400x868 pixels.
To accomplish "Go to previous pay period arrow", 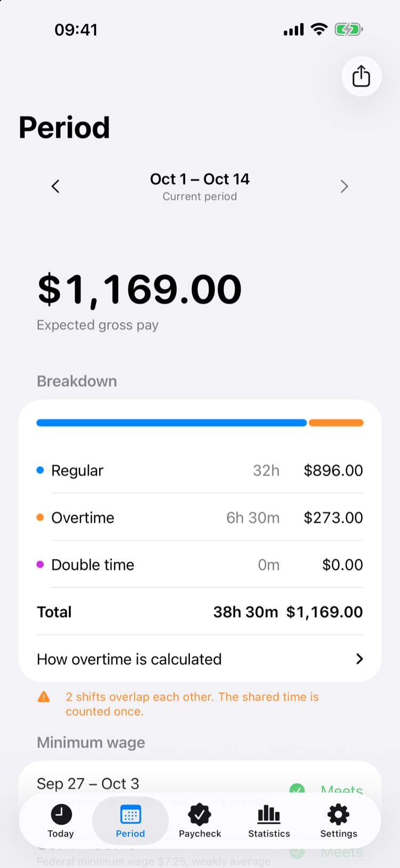I will (55, 186).
